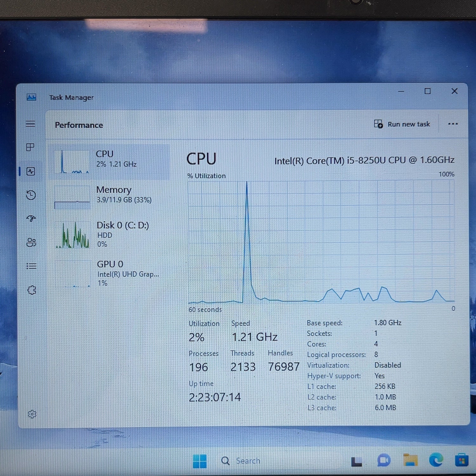
Task: Open the App history clock icon
Action: click(31, 195)
